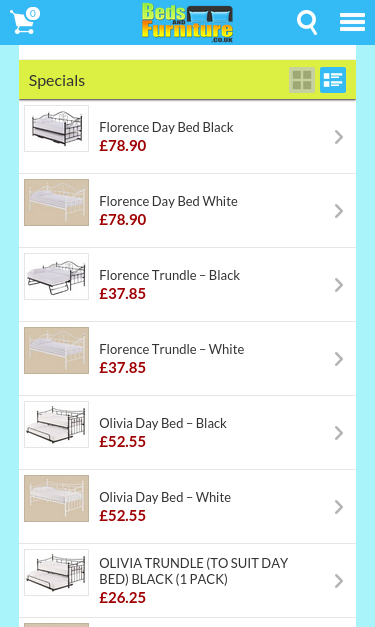375x627 pixels.
Task: Expand Florence Day Bed Black chevron
Action: tap(339, 137)
